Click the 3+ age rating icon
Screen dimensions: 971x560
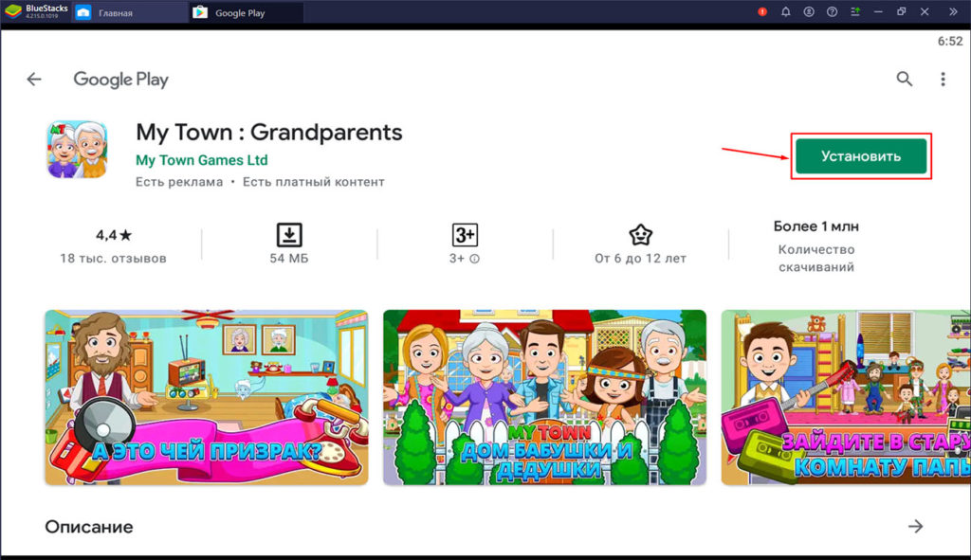(465, 235)
